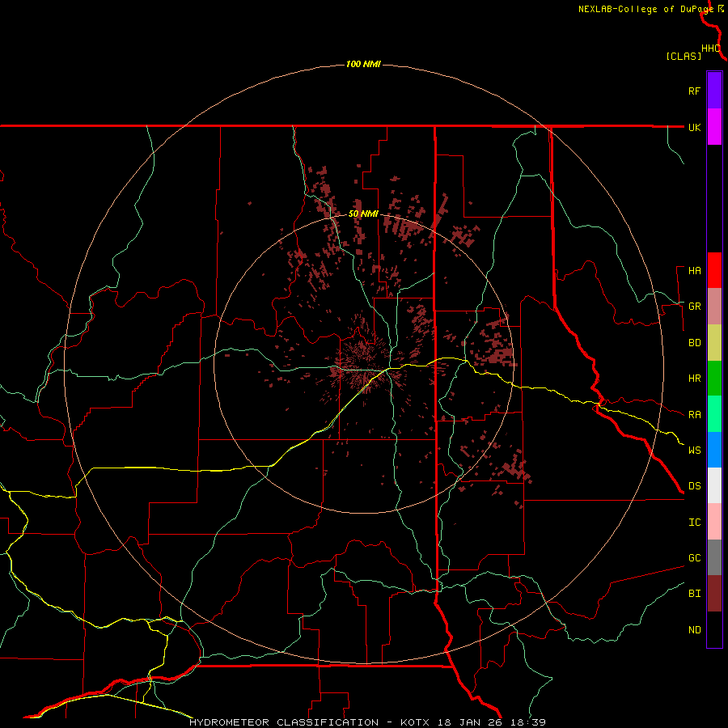Click the NEXLAB-College of DuPage credit text
Viewport: 728px width, 728px height.
[x=645, y=9]
